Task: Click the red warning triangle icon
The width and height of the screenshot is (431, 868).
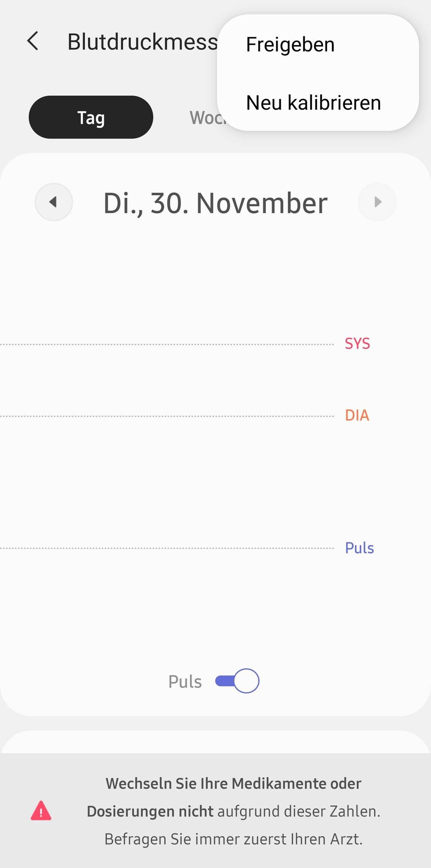Action: coord(41,811)
